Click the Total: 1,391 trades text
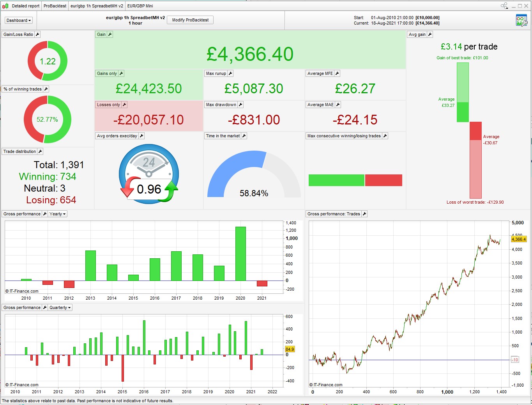This screenshot has width=532, height=405. point(59,165)
